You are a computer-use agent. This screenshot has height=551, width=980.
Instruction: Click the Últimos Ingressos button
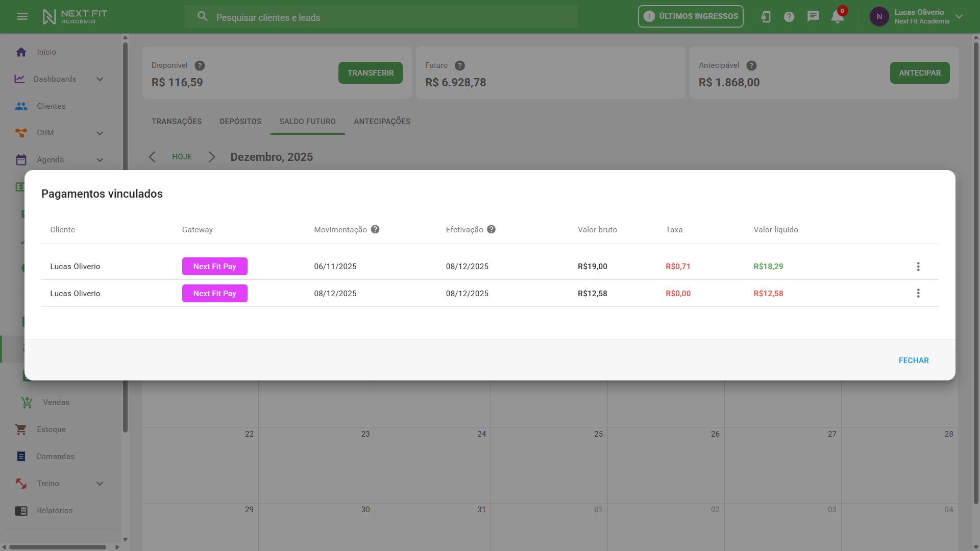[691, 16]
